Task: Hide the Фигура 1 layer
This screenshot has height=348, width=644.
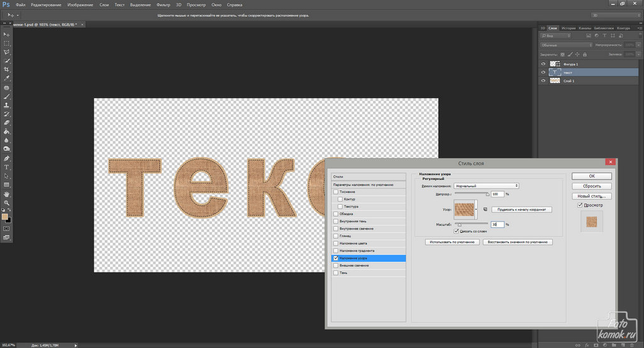Action: coord(543,64)
